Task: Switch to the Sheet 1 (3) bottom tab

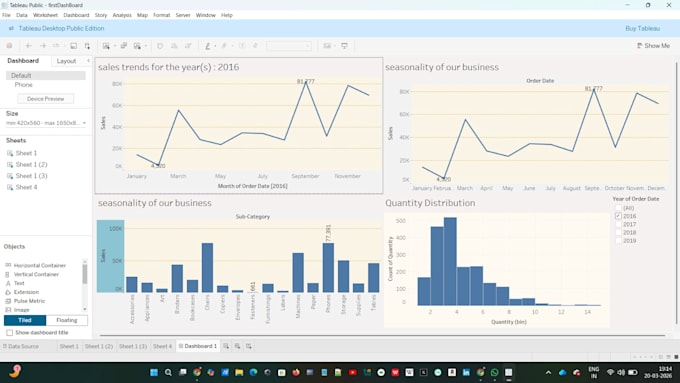Action: pos(133,346)
